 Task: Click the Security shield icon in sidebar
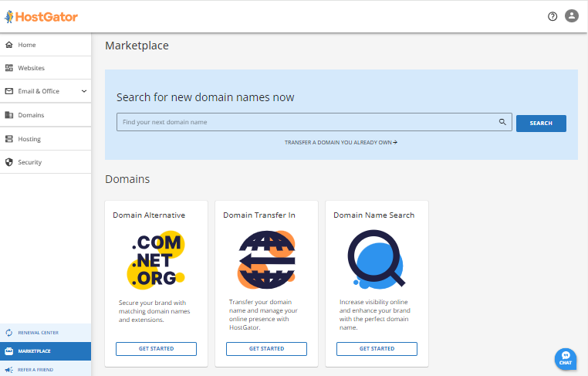9,162
